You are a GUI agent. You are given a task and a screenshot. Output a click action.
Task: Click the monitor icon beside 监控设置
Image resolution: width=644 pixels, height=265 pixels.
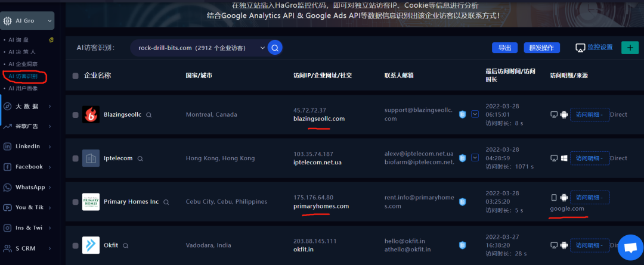[x=580, y=48]
